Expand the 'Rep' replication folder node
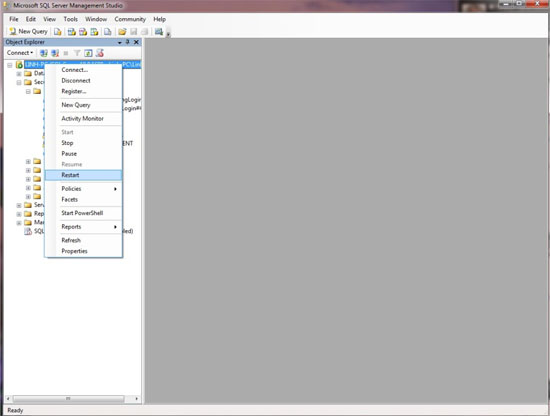Viewport: 550px width, 416px height. coord(19,214)
